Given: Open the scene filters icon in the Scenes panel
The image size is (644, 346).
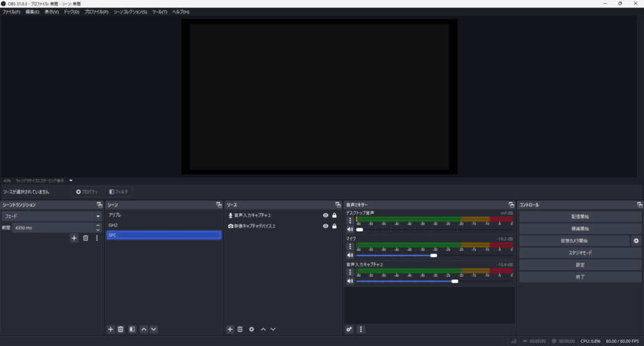Looking at the screenshot, I should (132, 329).
